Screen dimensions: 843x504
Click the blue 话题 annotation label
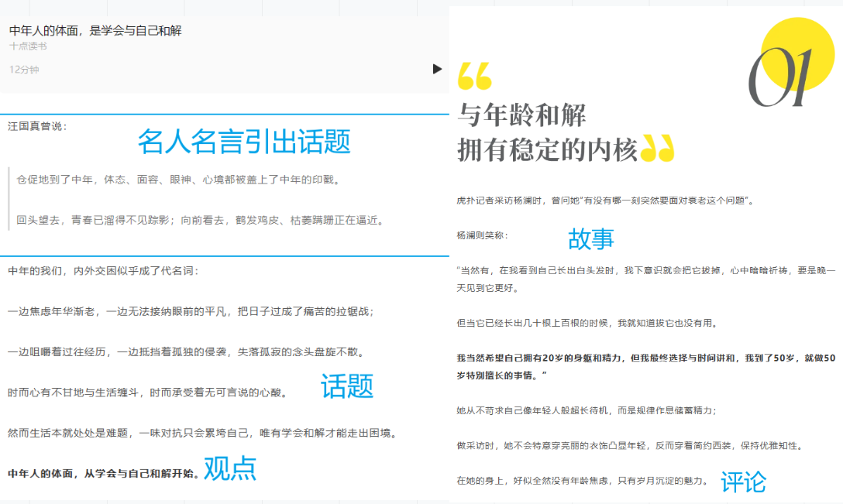pos(347,386)
